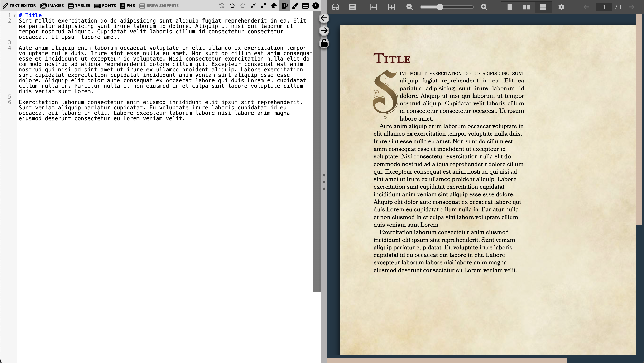Screen dimensions: 644x363
Task: Click the properties info circle icon
Action: [316, 6]
